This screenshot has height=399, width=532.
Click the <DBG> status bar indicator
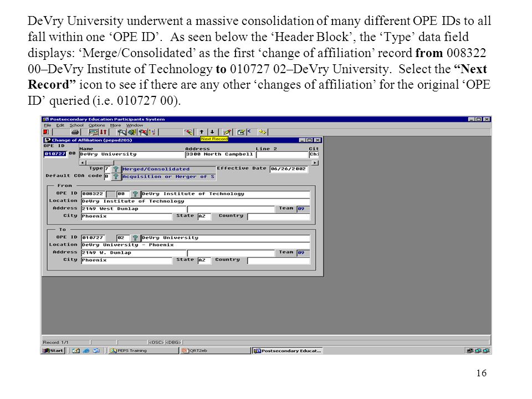tap(173, 342)
